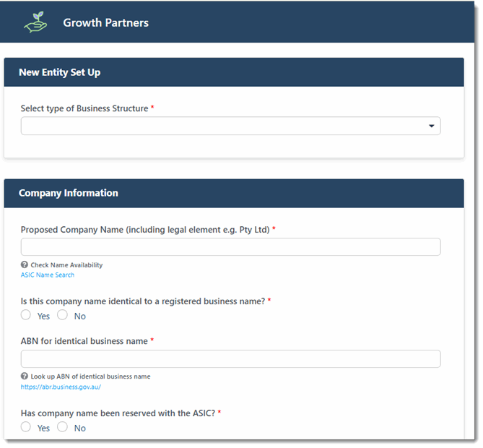Screen dimensions: 483x448
Task: Click the Company Information heading
Action: (69, 193)
